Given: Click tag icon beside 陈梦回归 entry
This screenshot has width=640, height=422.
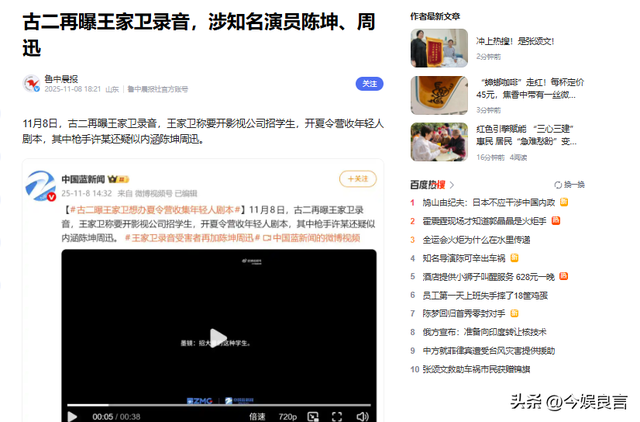Looking at the screenshot, I should click(514, 313).
